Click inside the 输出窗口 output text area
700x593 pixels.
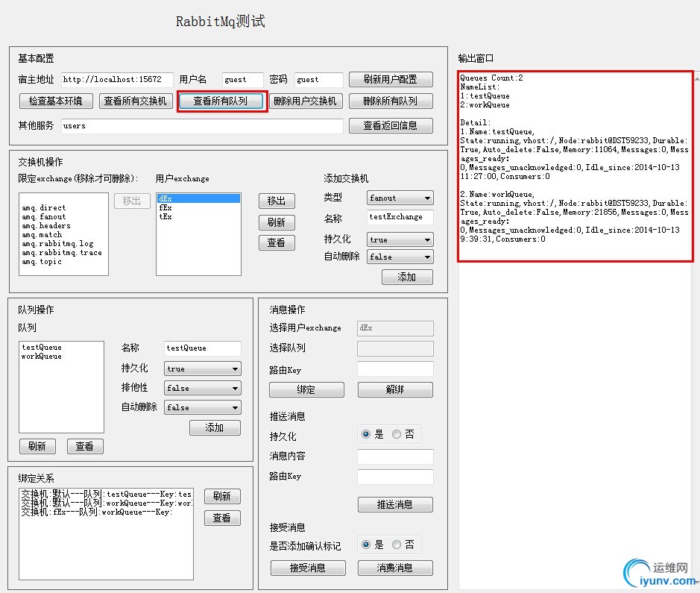(x=575, y=330)
